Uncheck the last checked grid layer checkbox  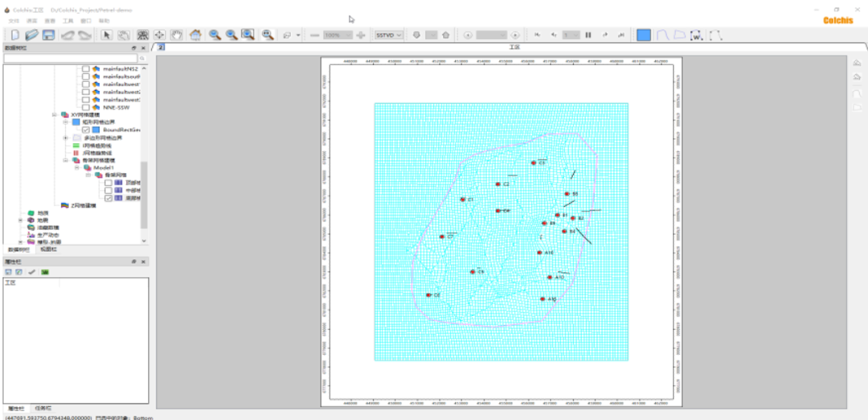tap(108, 198)
